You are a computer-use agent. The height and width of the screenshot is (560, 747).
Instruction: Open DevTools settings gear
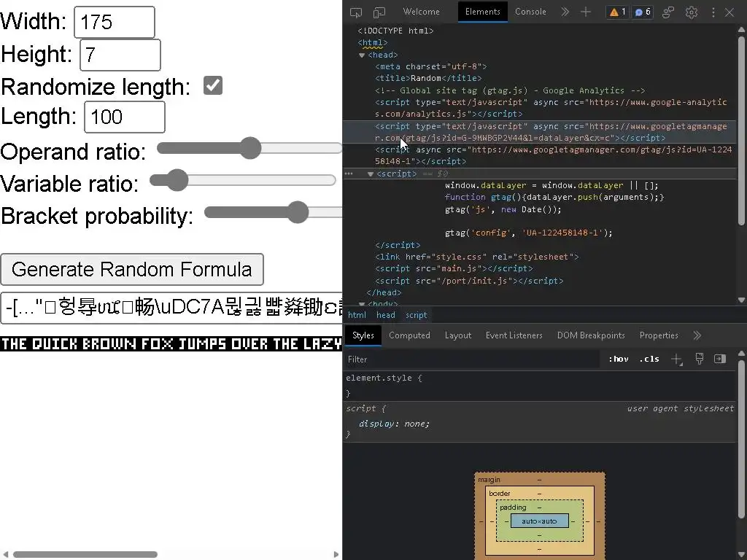(x=692, y=12)
